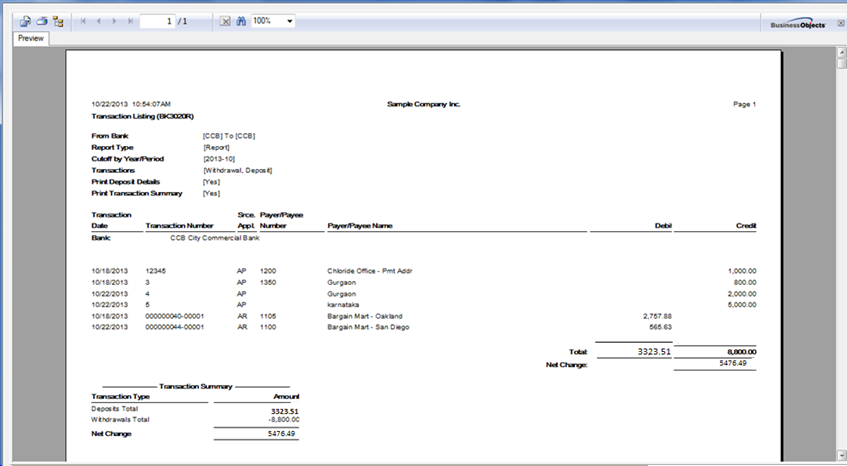Viewport: 847px width, 466px height.
Task: Click the vertical scrollbar thumb
Action: tap(842, 64)
